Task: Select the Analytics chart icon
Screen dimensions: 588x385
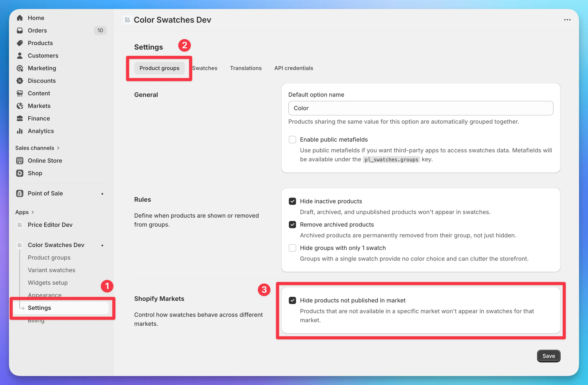Action: click(20, 131)
